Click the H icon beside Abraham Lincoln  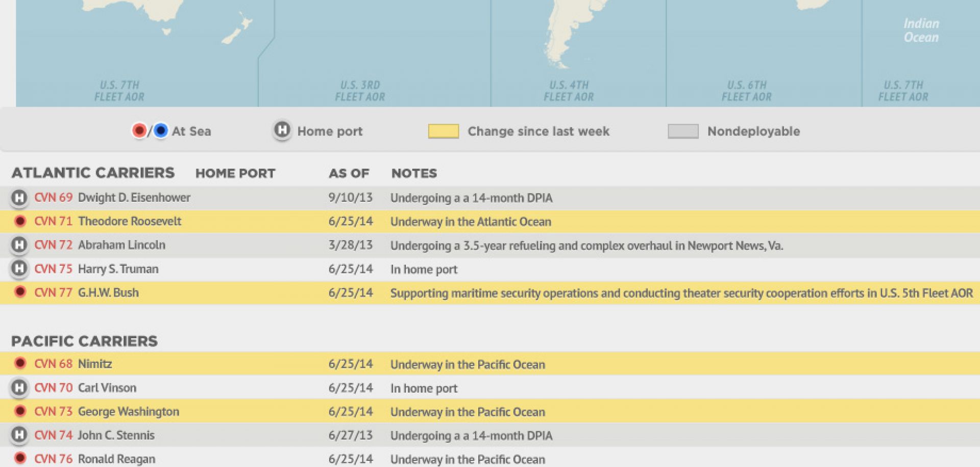(19, 245)
